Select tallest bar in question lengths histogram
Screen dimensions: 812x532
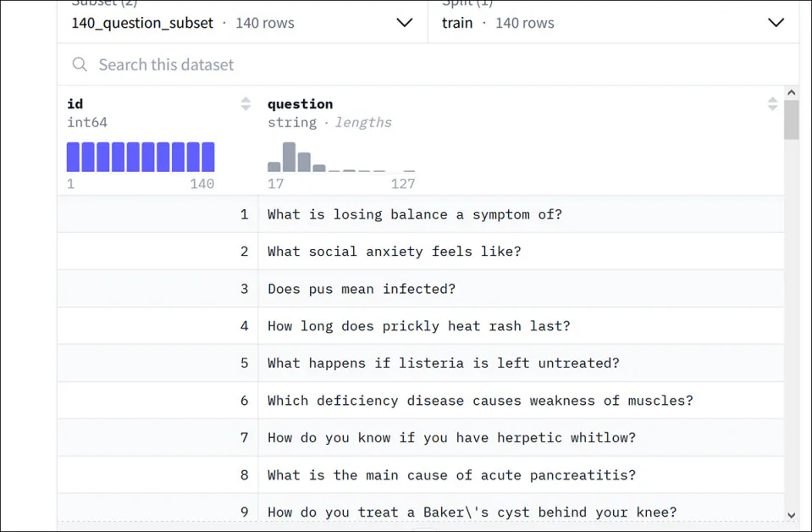click(289, 158)
